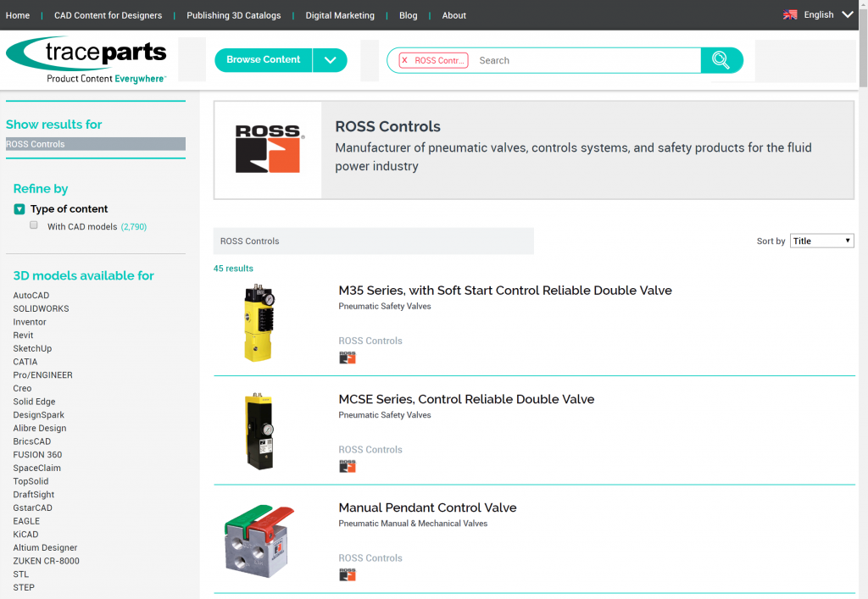The height and width of the screenshot is (599, 868).
Task: Filter 3D models by AutoCAD
Action: [x=31, y=296]
